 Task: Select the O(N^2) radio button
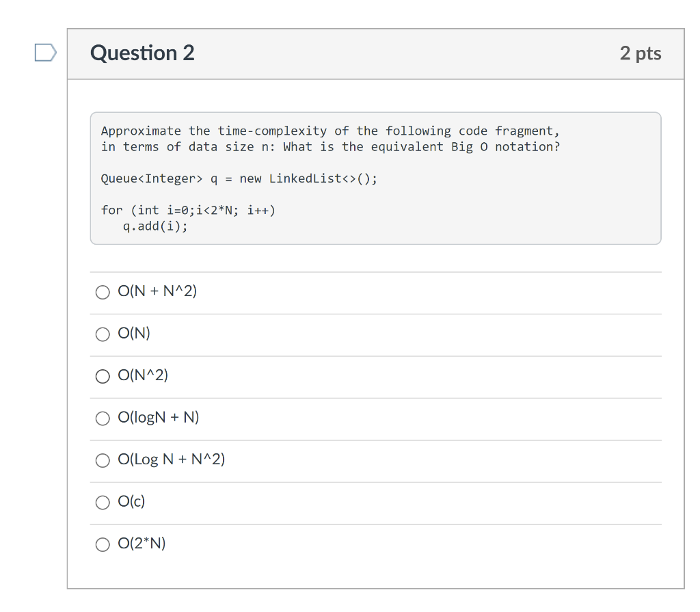(103, 376)
